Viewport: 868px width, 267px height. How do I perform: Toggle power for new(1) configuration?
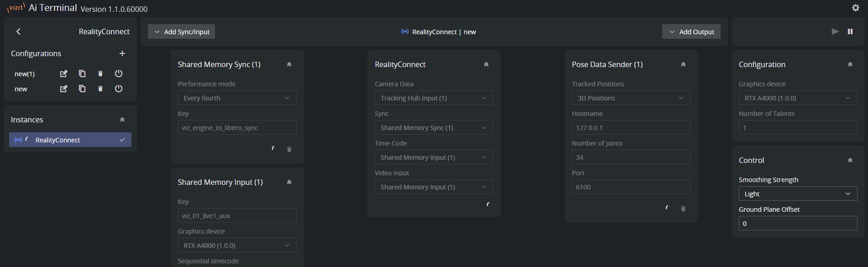click(x=119, y=73)
